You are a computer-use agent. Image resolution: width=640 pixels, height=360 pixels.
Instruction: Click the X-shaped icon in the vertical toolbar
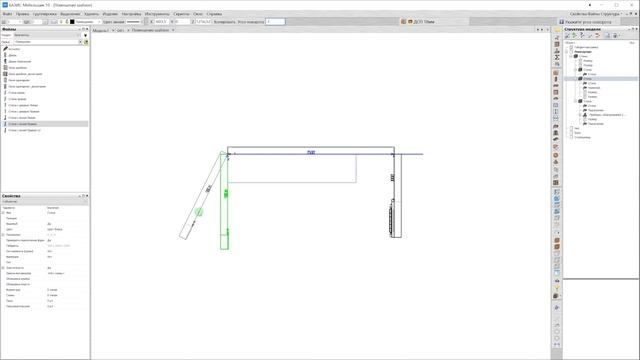(x=557, y=58)
